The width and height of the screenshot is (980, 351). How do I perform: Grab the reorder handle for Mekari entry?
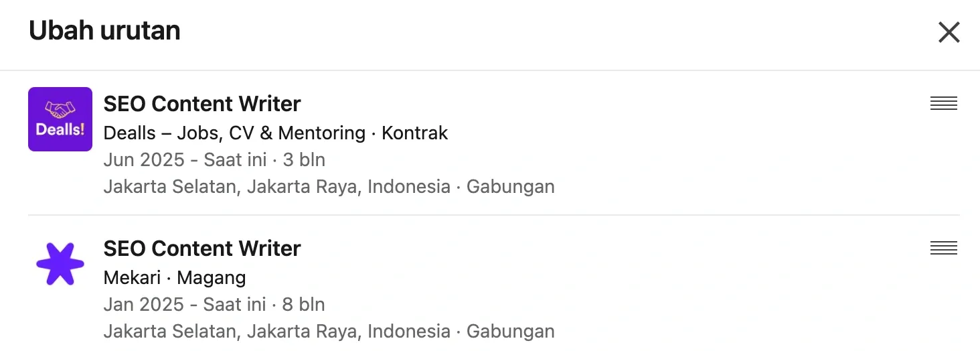pos(944,248)
